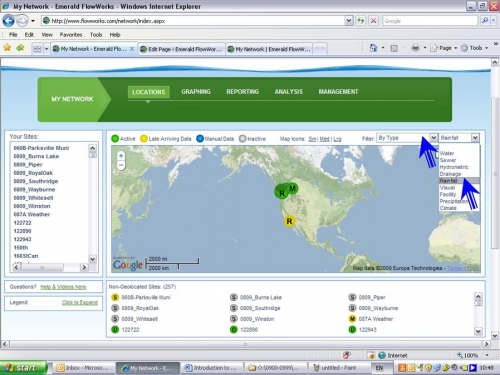500x375 pixels.
Task: Refresh the page with green arrows icon
Action: tap(361, 21)
